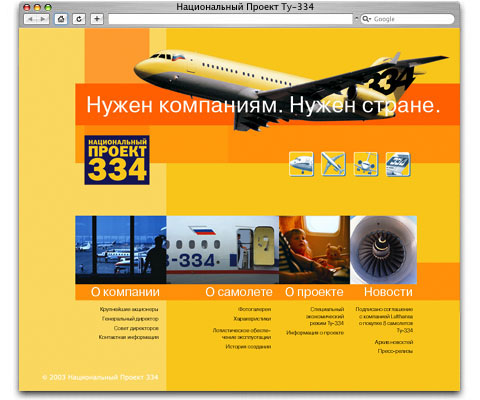The height and width of the screenshot is (400, 480).
Task: Click the top-down airplane icon
Action: [333, 164]
